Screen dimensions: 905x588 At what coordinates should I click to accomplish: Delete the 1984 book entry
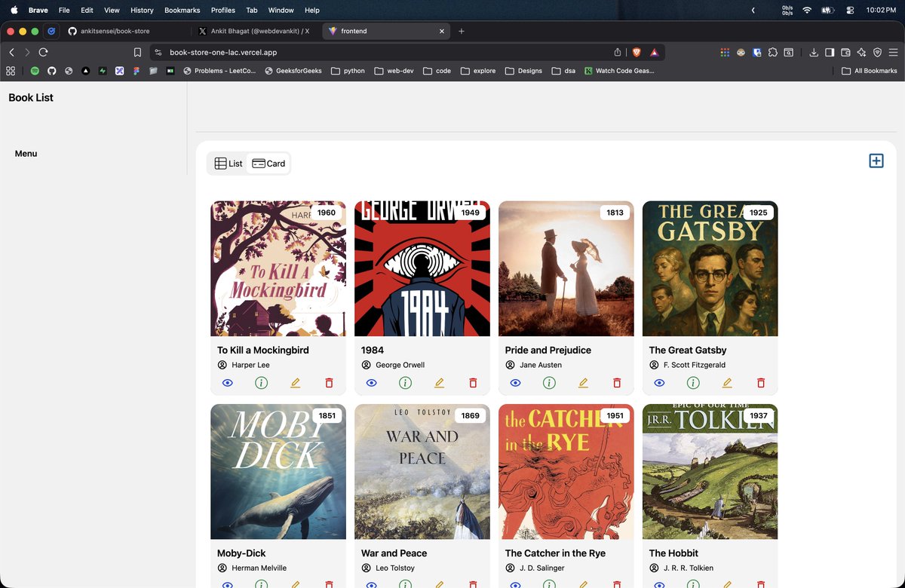click(473, 383)
